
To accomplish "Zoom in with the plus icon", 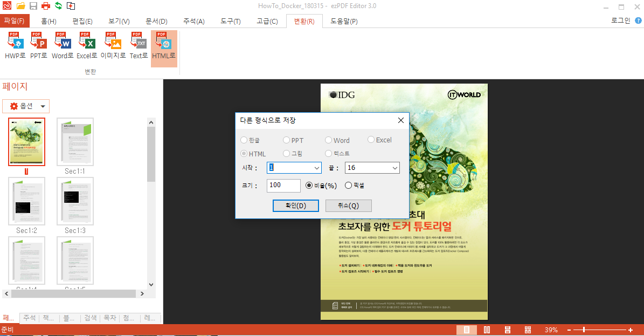I will coord(631,330).
